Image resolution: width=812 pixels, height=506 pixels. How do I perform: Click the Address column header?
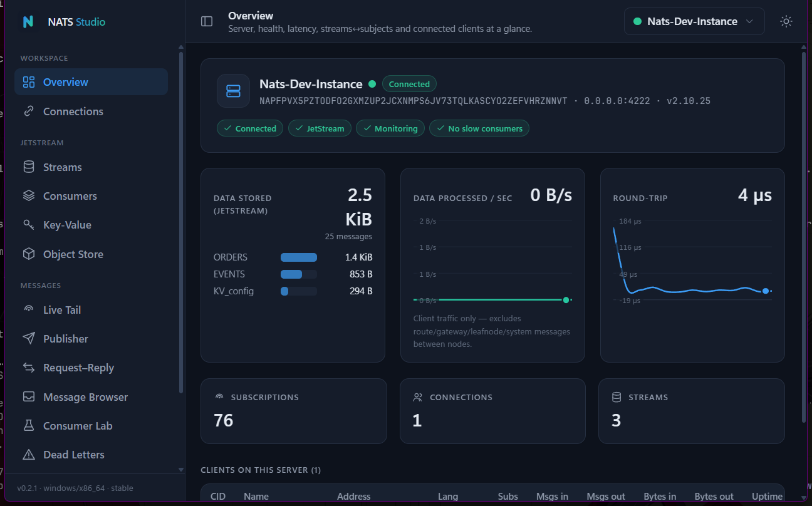pyautogui.click(x=354, y=497)
